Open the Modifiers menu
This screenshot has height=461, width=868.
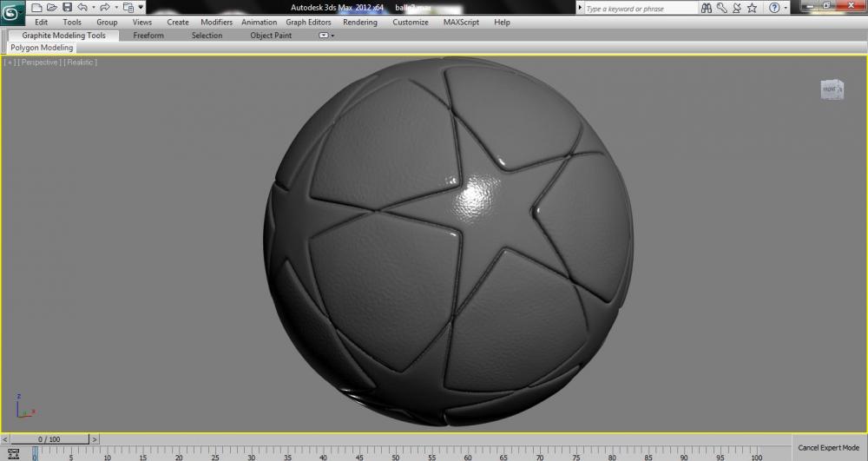pos(216,22)
